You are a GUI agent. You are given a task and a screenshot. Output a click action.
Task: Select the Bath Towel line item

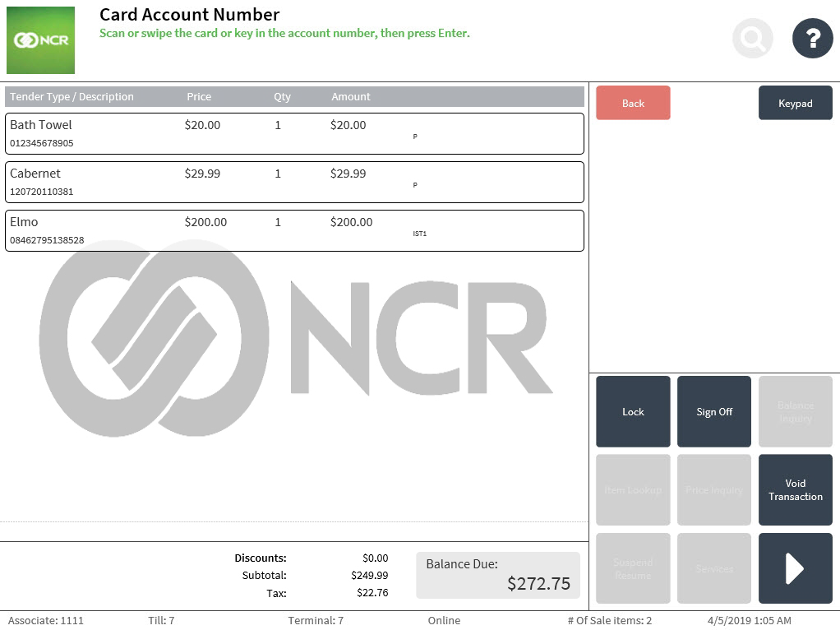point(294,133)
